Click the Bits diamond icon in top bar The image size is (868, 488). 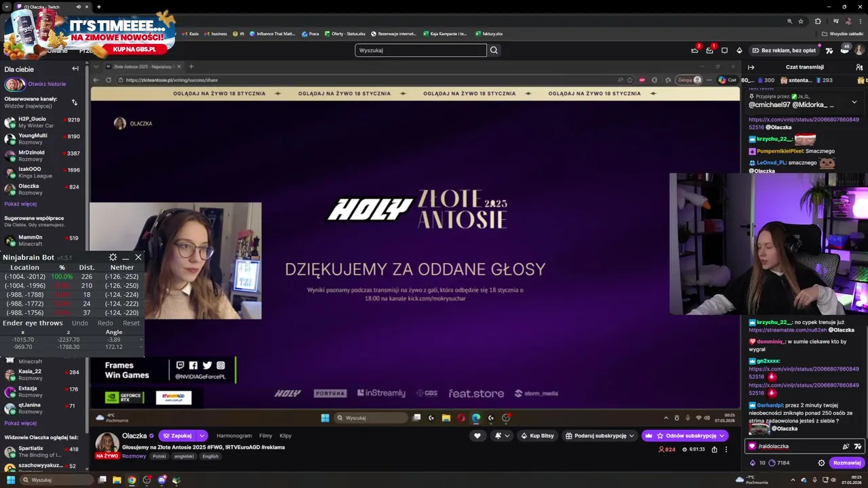(x=739, y=50)
